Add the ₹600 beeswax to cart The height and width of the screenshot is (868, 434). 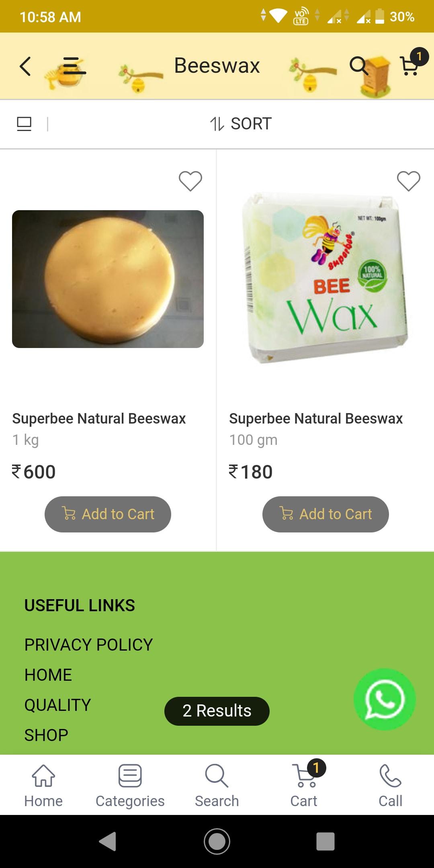pyautogui.click(x=108, y=514)
